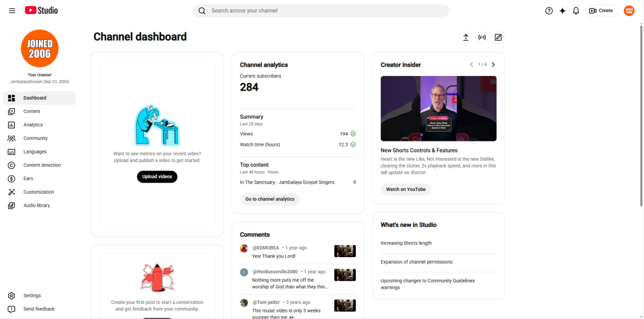Click the @rhodiusscrolls3080 commenter avatar

click(x=244, y=272)
